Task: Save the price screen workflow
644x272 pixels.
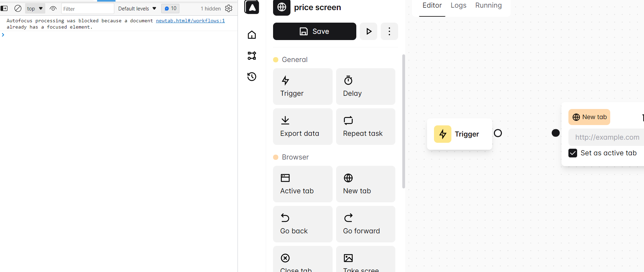Action: click(314, 31)
